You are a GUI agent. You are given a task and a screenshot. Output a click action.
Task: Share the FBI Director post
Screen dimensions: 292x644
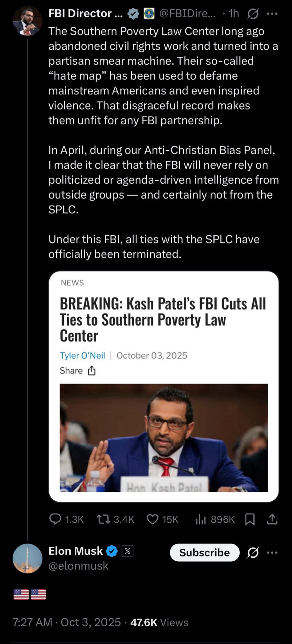272,519
